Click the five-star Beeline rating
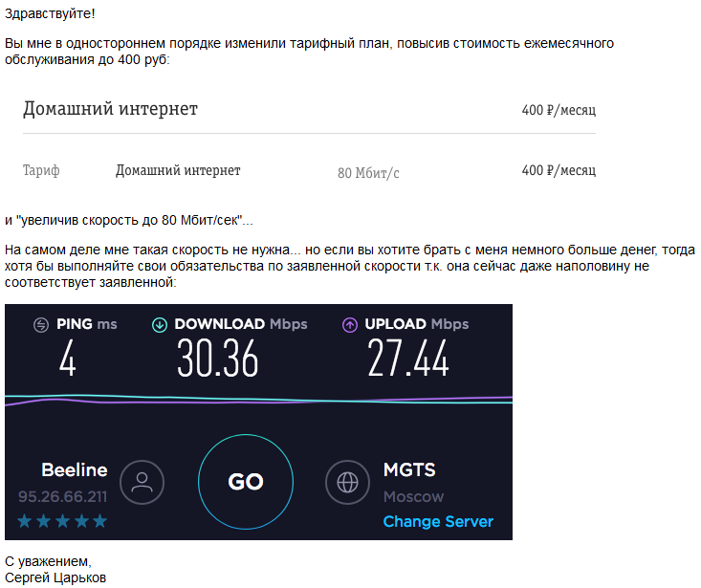 pos(62,521)
